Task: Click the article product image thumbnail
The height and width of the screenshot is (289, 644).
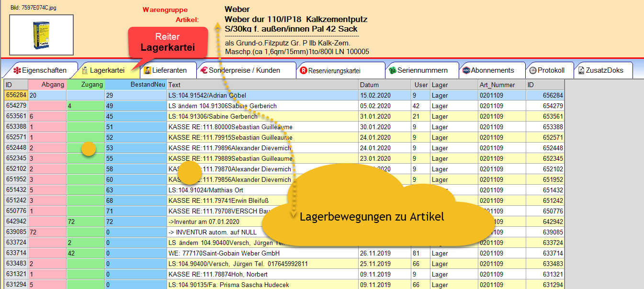Action: [41, 34]
